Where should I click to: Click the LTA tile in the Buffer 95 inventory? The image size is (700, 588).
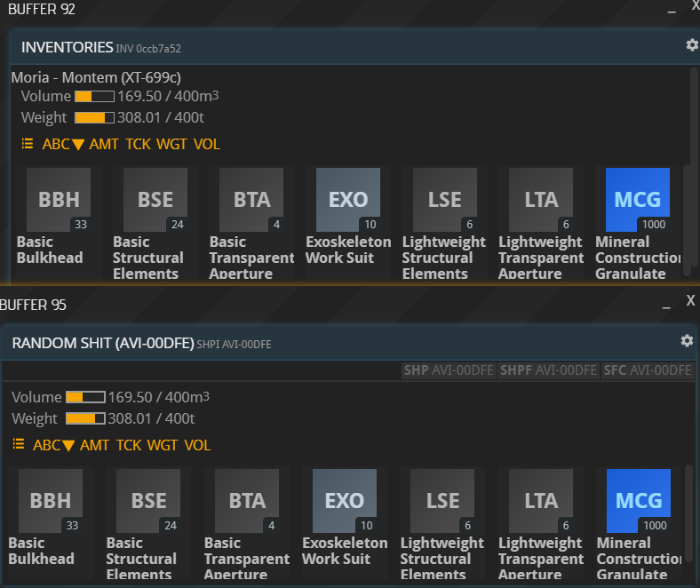pyautogui.click(x=540, y=501)
